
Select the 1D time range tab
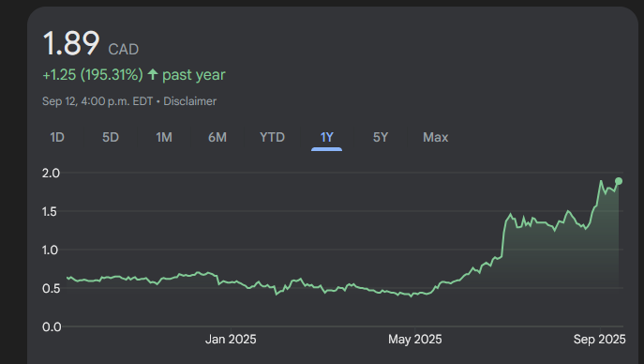[x=57, y=137]
